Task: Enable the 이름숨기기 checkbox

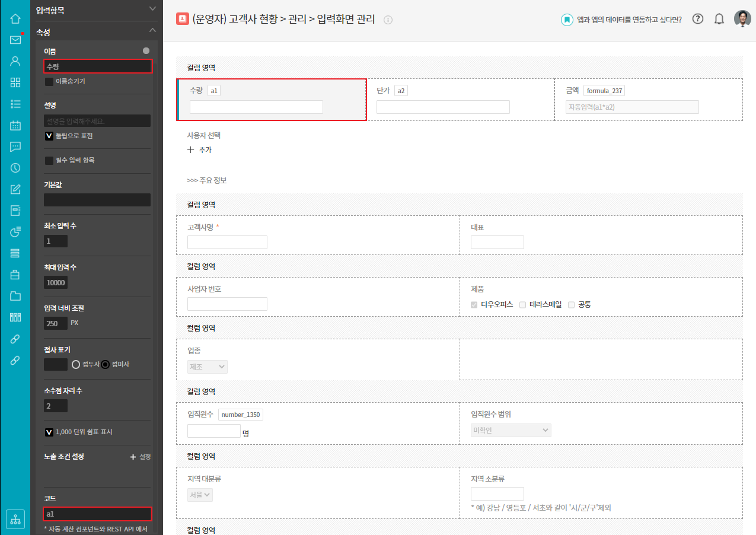Action: click(49, 81)
